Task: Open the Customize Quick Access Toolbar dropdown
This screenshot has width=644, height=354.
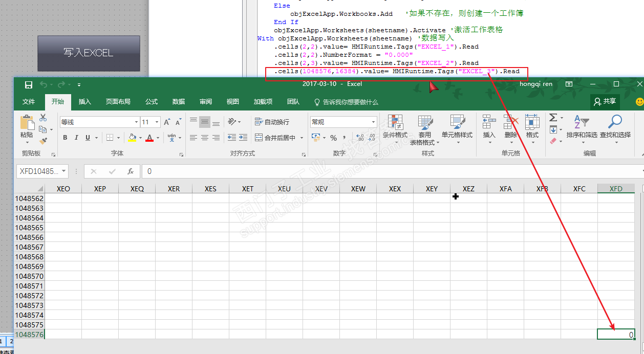Action: click(79, 84)
